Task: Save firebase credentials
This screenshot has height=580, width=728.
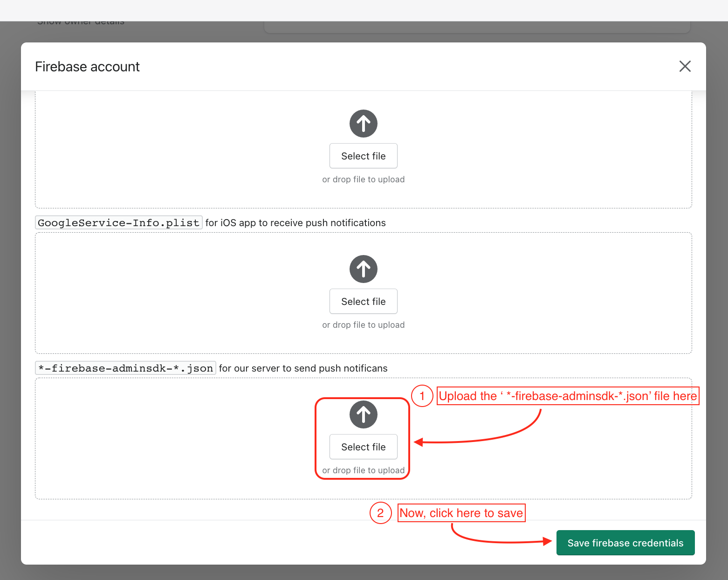Action: (625, 543)
